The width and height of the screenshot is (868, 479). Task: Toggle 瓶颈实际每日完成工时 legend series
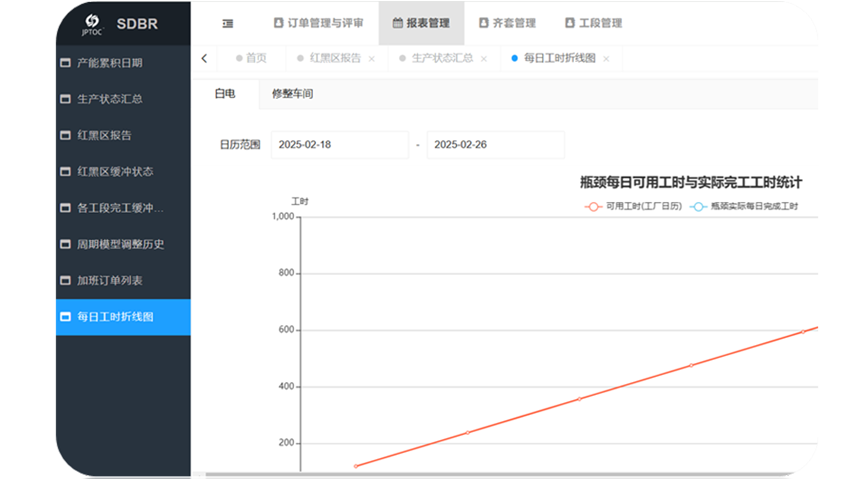coord(744,206)
